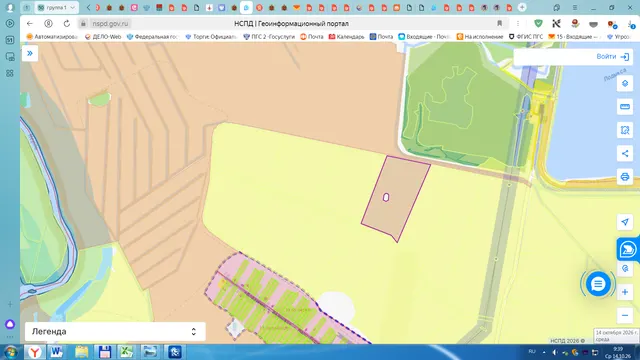Locate my position on the map
The height and width of the screenshot is (360, 640).
pos(624,222)
